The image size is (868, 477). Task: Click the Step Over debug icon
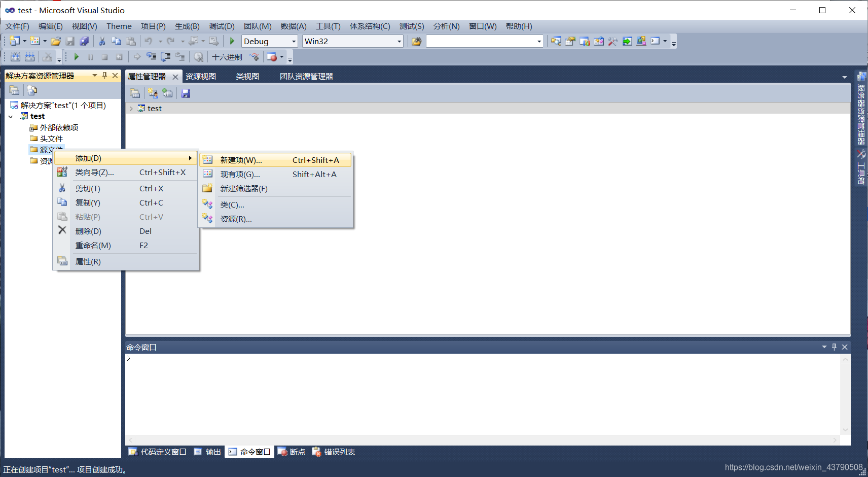coord(165,57)
